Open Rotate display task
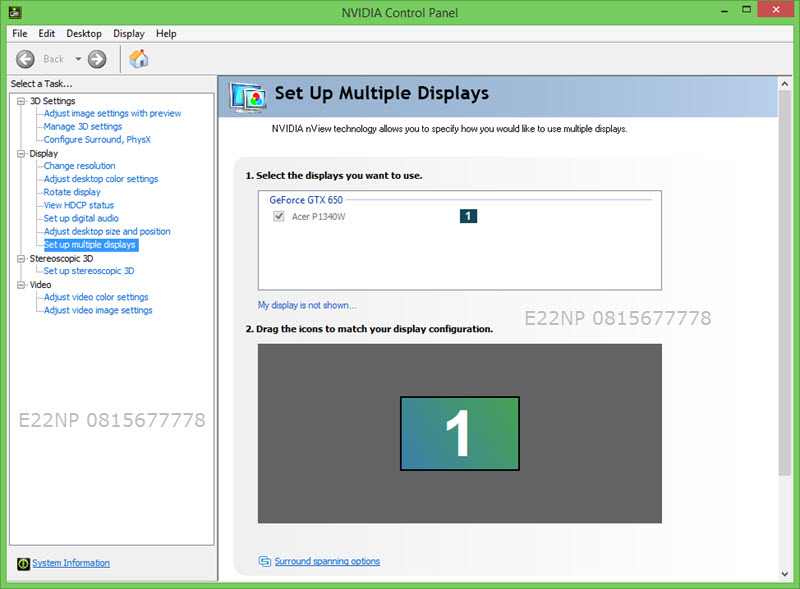 pyautogui.click(x=72, y=192)
